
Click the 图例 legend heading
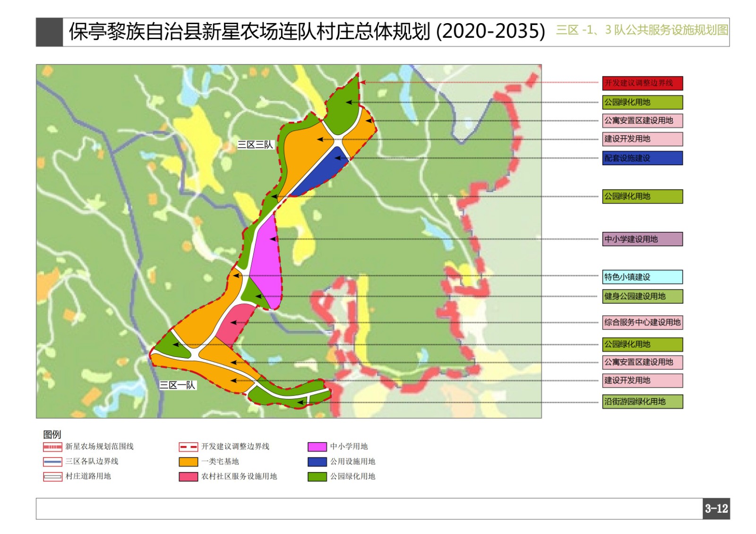pyautogui.click(x=52, y=434)
